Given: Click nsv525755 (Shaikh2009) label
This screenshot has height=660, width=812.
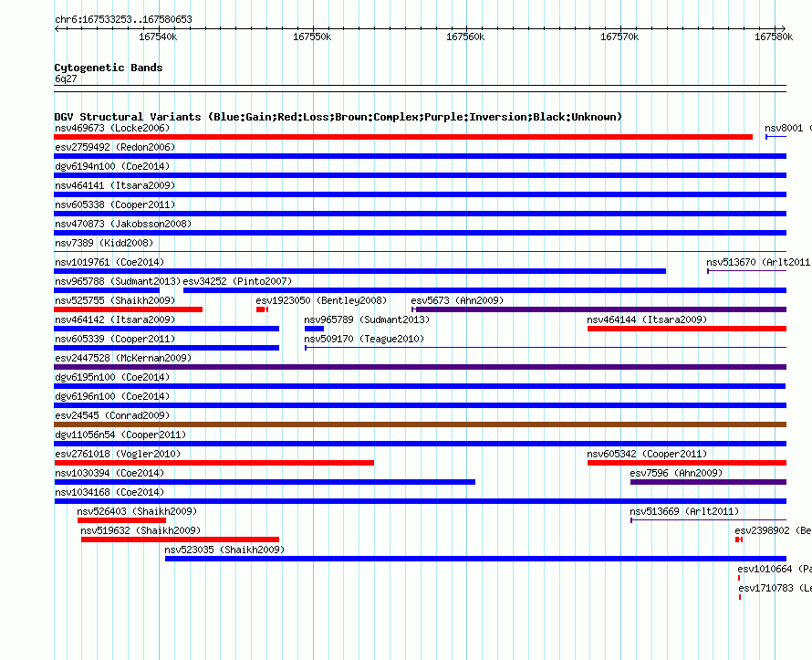Looking at the screenshot, I should pyautogui.click(x=115, y=300).
